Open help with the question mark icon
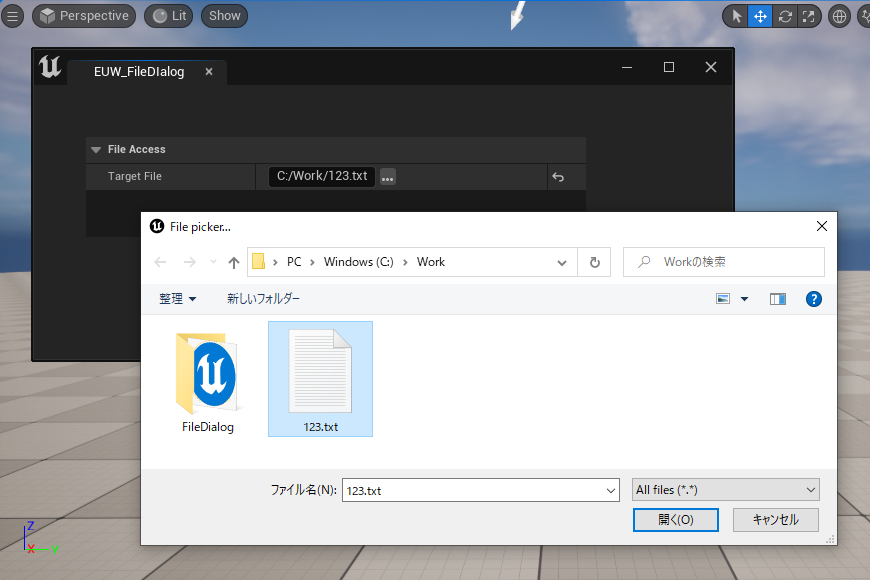The image size is (870, 580). [x=813, y=298]
